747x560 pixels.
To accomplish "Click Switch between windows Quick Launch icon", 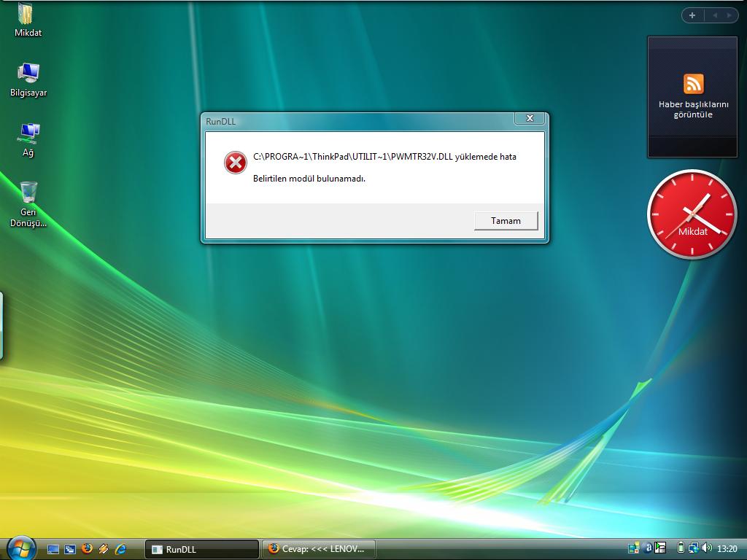I will 70,550.
